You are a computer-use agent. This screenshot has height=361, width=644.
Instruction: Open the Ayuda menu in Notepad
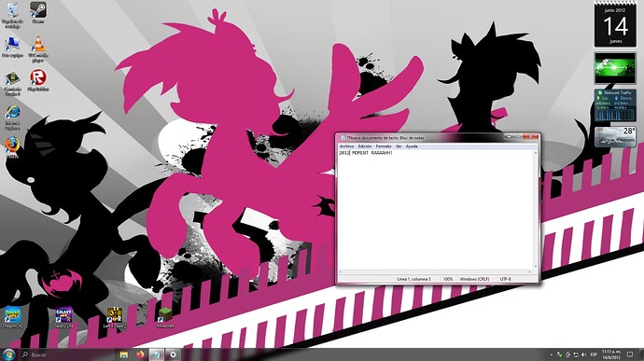click(x=412, y=146)
